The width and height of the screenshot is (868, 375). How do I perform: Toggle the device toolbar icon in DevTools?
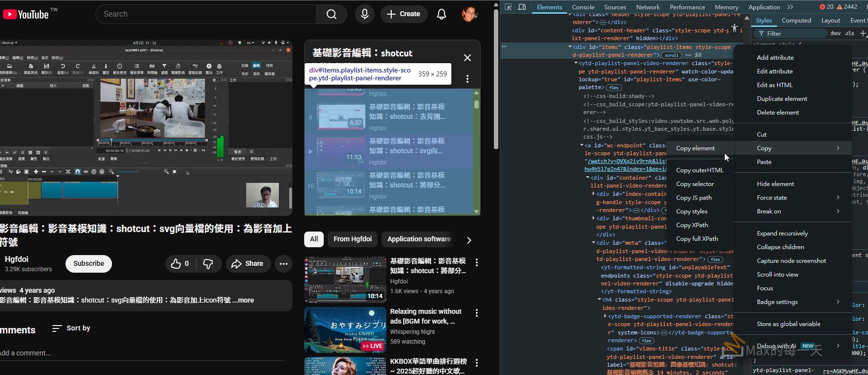coord(522,7)
